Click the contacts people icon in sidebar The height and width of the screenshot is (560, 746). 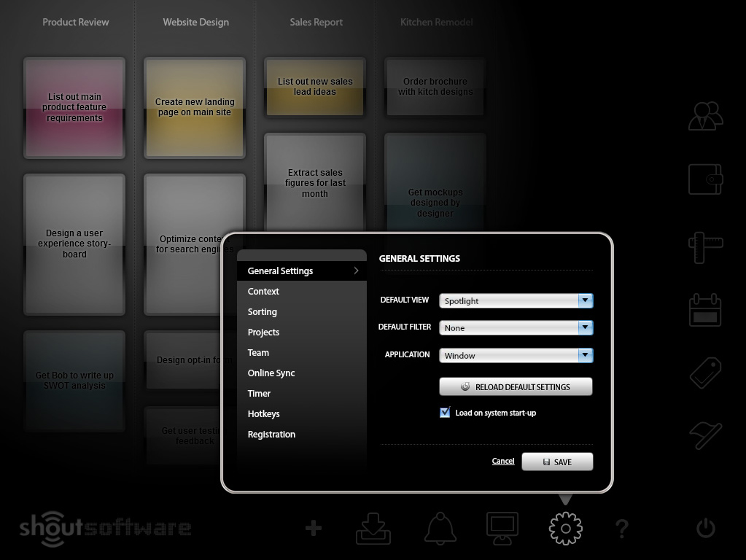[x=705, y=116]
